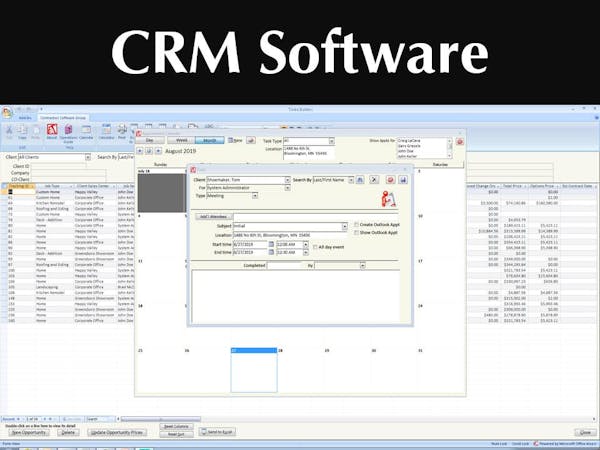Click the Tracking ID column header
600x450 pixels.
(19, 186)
